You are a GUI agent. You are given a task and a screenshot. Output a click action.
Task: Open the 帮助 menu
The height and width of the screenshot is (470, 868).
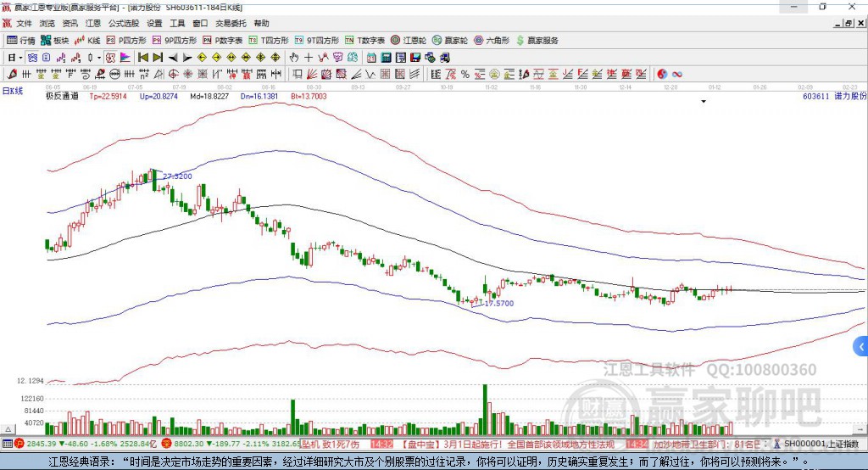261,23
